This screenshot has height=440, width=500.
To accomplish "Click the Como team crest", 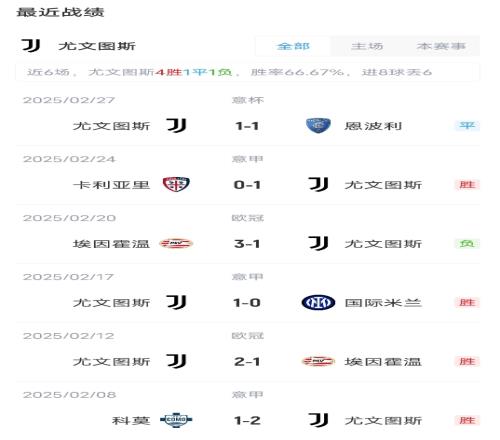I will [176, 420].
